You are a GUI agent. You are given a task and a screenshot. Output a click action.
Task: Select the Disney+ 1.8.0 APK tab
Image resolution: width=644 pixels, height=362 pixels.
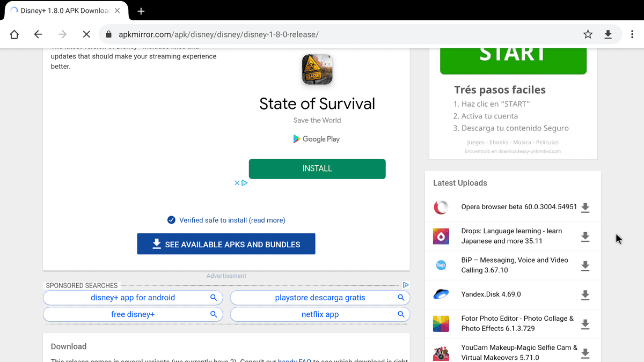tap(65, 11)
